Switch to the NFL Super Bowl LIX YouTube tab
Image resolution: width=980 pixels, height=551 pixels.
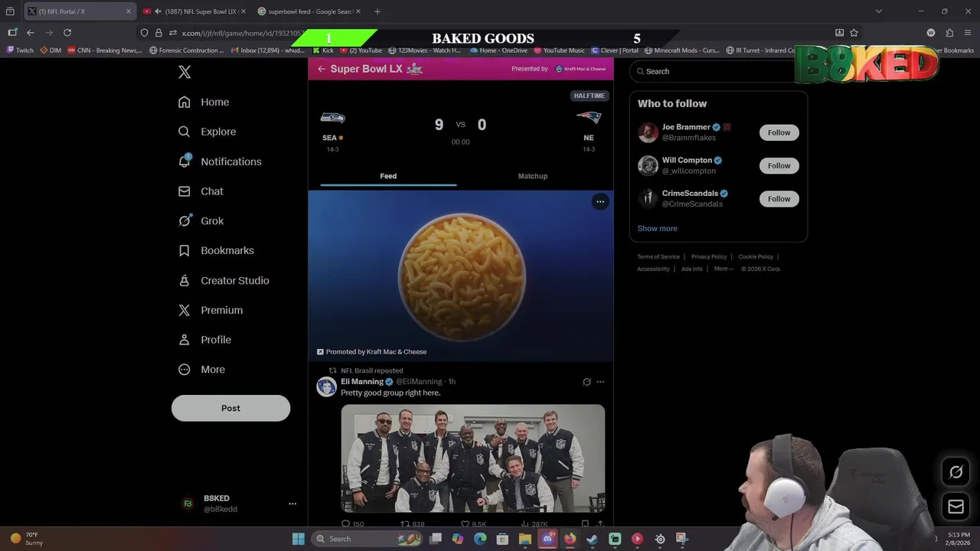pos(194,11)
